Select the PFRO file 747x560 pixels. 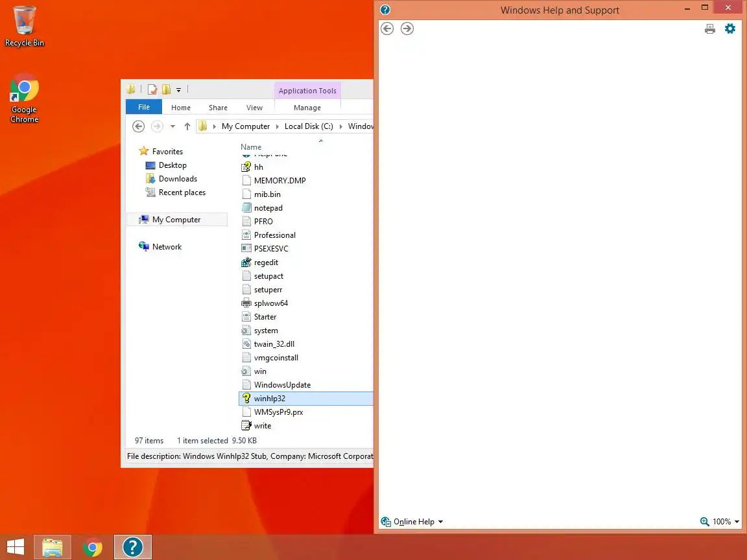(263, 222)
